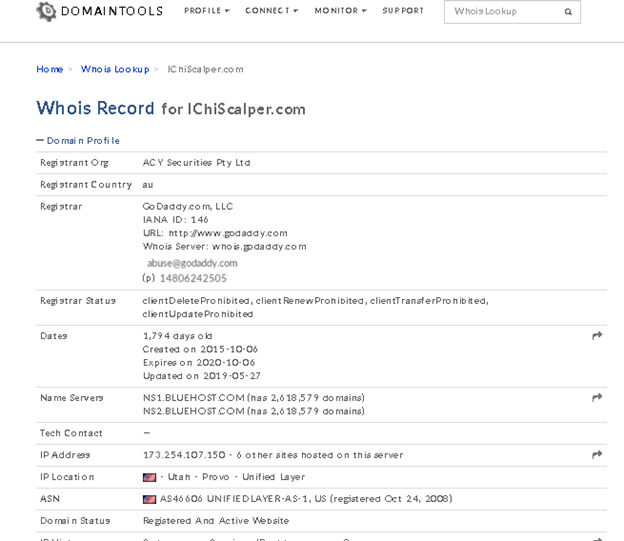Screen dimensions: 624x541
Task: Select 'Updated on 2019-05-27' text
Action: (x=202, y=375)
